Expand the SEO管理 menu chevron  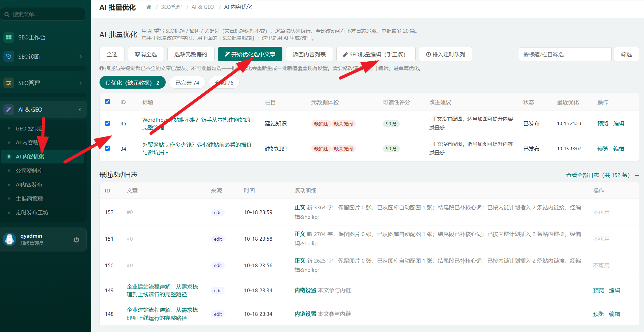[80, 83]
